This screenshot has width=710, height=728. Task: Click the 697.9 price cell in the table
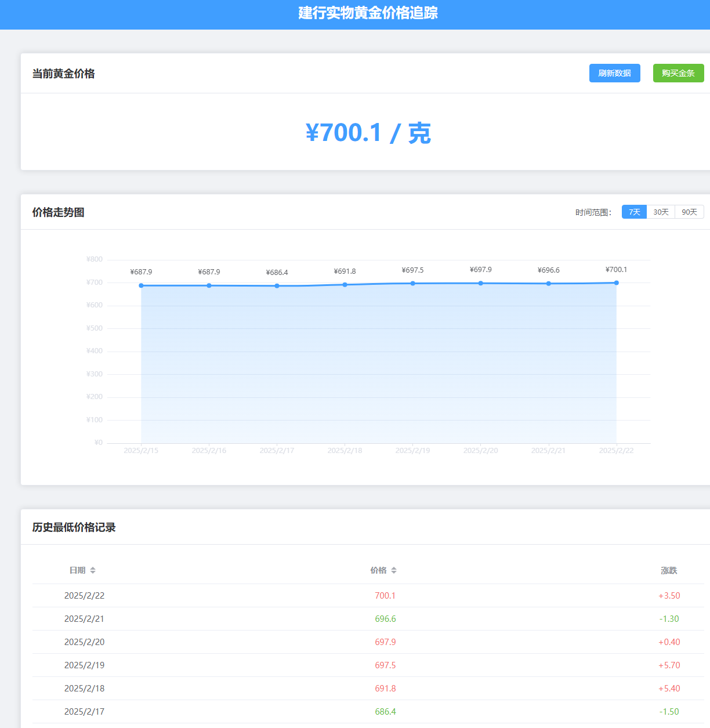[385, 642]
